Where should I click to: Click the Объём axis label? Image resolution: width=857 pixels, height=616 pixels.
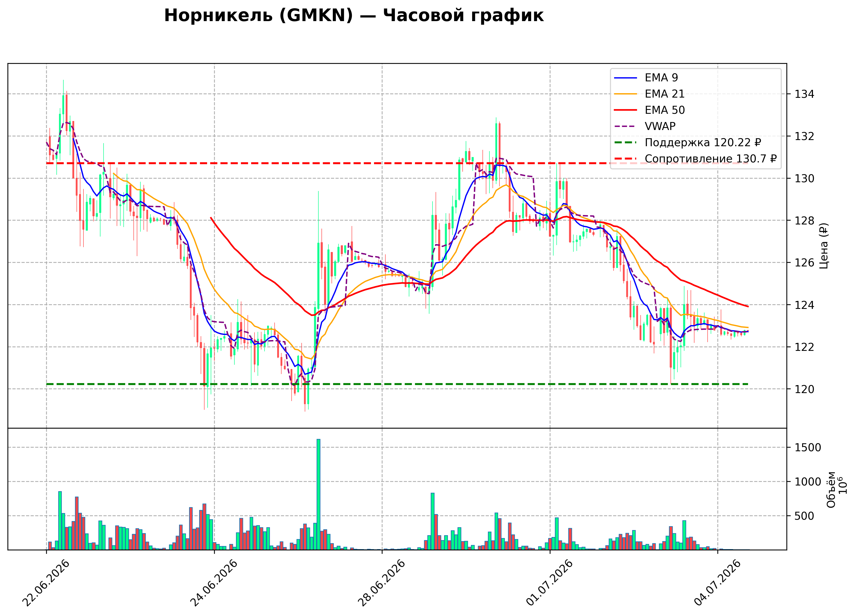coord(831,489)
